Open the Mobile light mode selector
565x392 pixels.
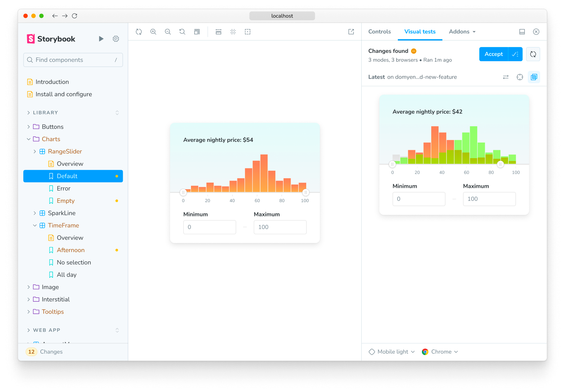tap(392, 352)
